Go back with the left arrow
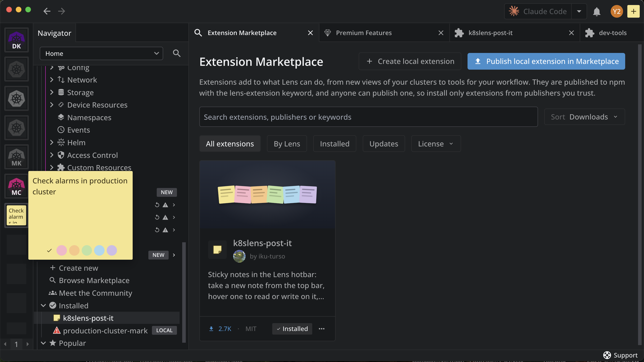The width and height of the screenshot is (644, 362). pos(47,11)
